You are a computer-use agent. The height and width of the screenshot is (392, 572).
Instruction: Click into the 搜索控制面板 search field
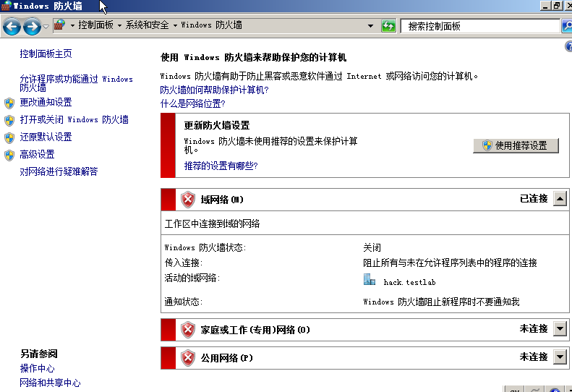[477, 26]
